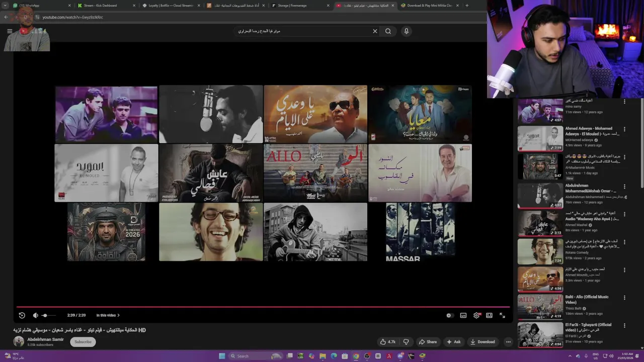Open options menu for El Far3i - Tghayarti

point(624,325)
